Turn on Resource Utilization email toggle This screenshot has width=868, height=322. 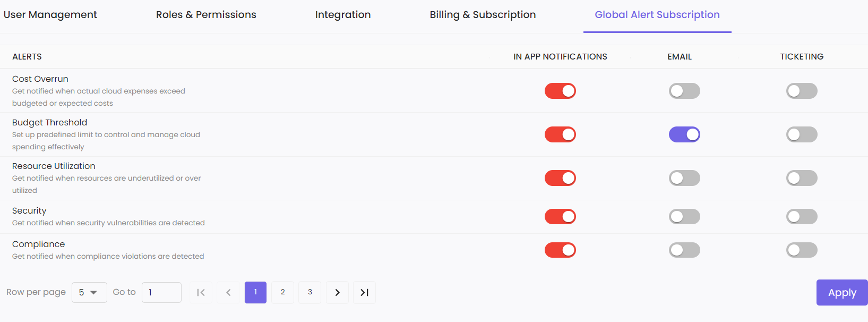click(684, 178)
